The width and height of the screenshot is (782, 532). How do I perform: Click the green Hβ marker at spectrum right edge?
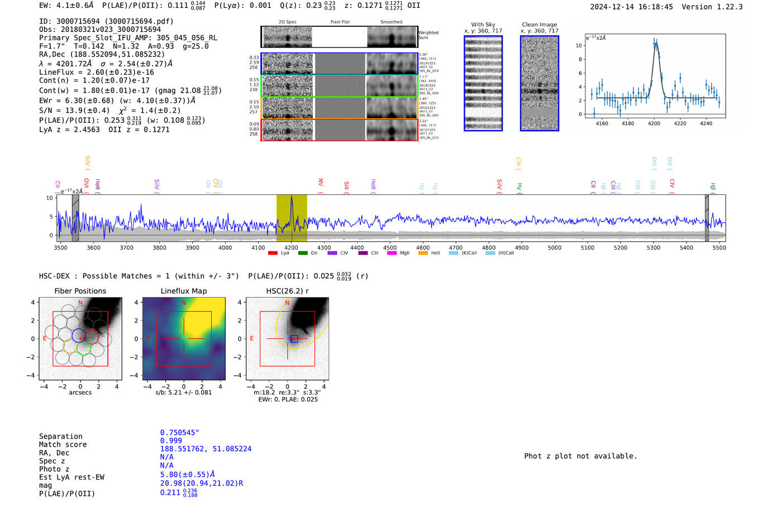[713, 187]
